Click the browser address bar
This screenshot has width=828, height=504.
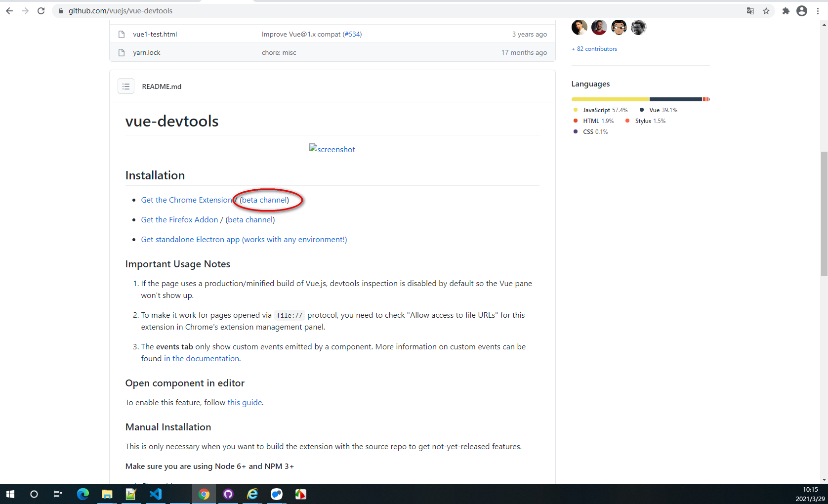tap(198, 10)
